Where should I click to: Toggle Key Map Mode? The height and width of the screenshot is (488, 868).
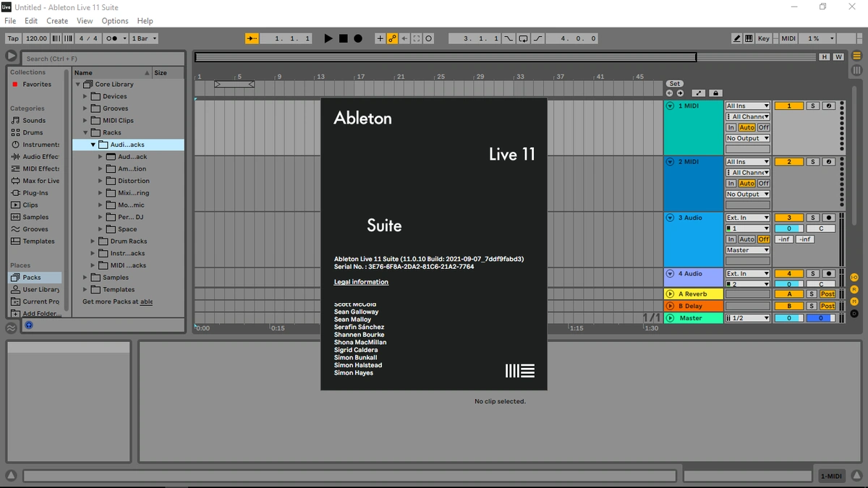764,38
